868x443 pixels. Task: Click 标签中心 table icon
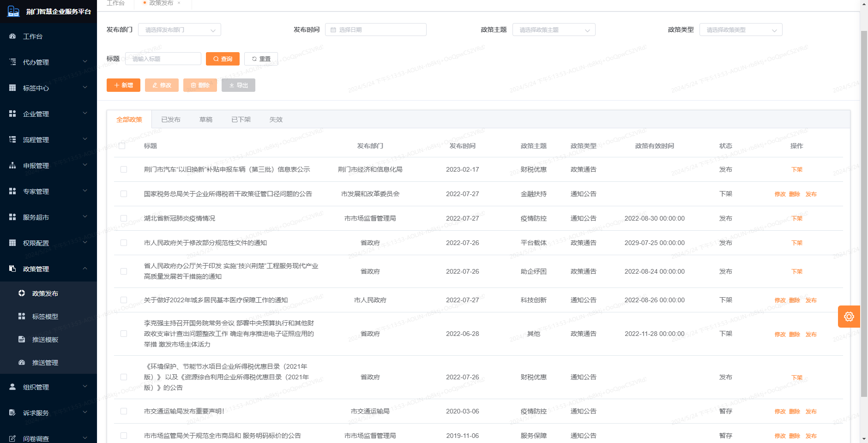coord(12,88)
